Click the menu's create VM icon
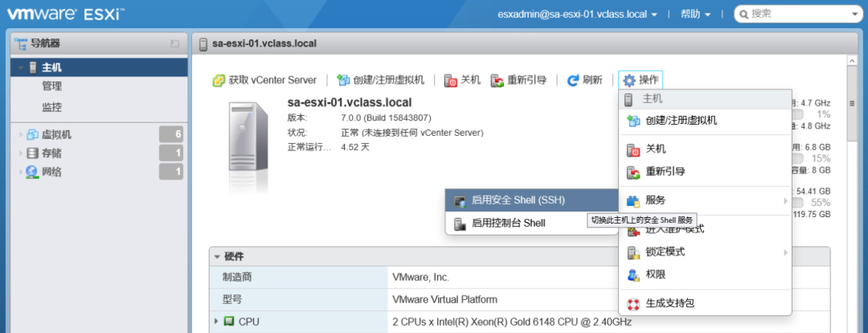The image size is (868, 333). 633,121
